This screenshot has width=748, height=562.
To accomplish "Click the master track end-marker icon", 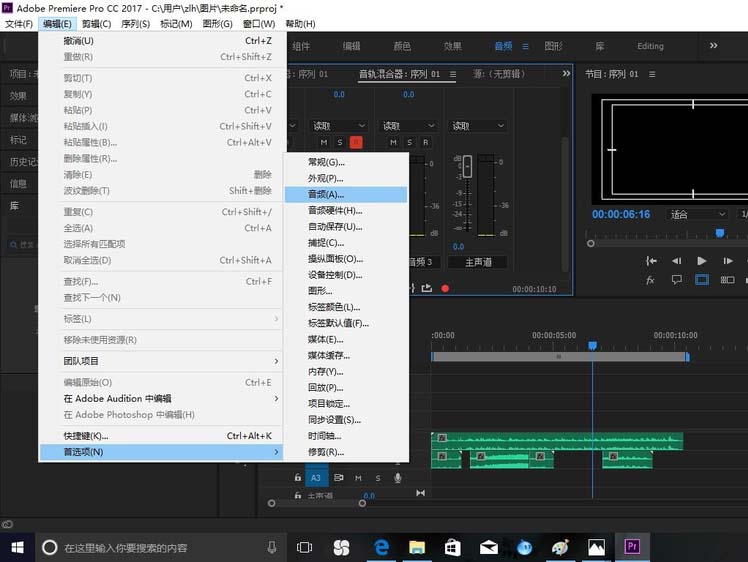I will (x=420, y=493).
